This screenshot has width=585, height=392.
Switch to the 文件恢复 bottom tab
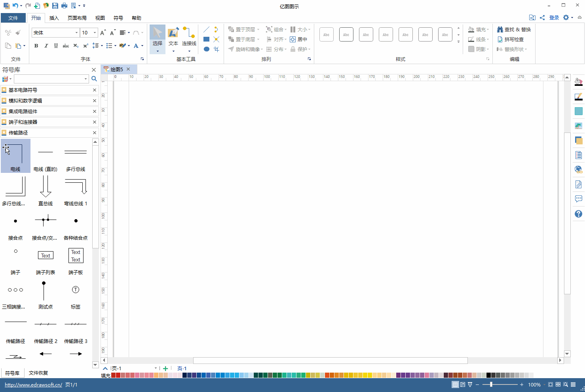coord(38,373)
